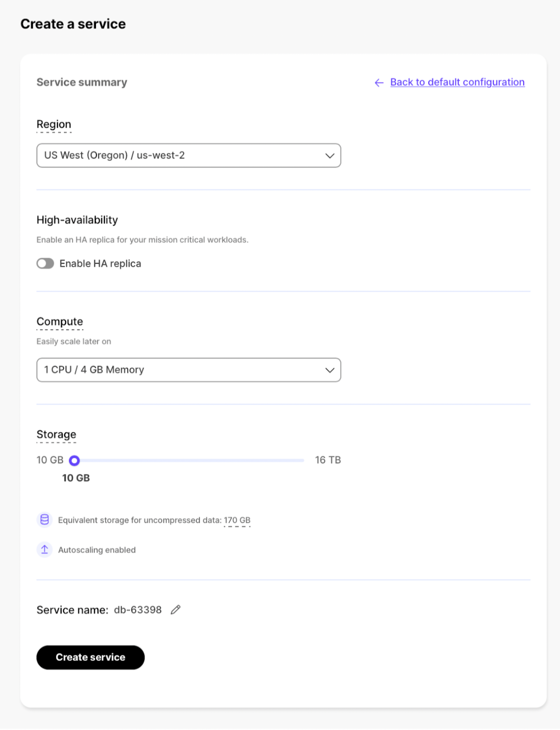Screen dimensions: 560x730
Task: Click the dotted-underlined Region label
Action: (x=54, y=125)
